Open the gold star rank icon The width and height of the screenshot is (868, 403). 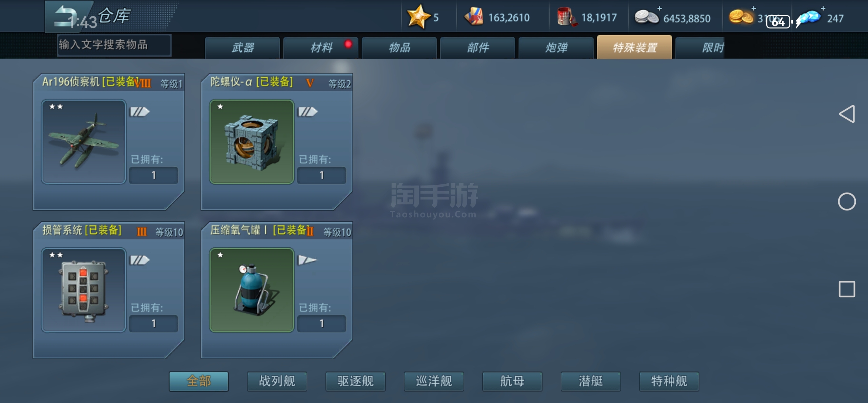click(418, 16)
